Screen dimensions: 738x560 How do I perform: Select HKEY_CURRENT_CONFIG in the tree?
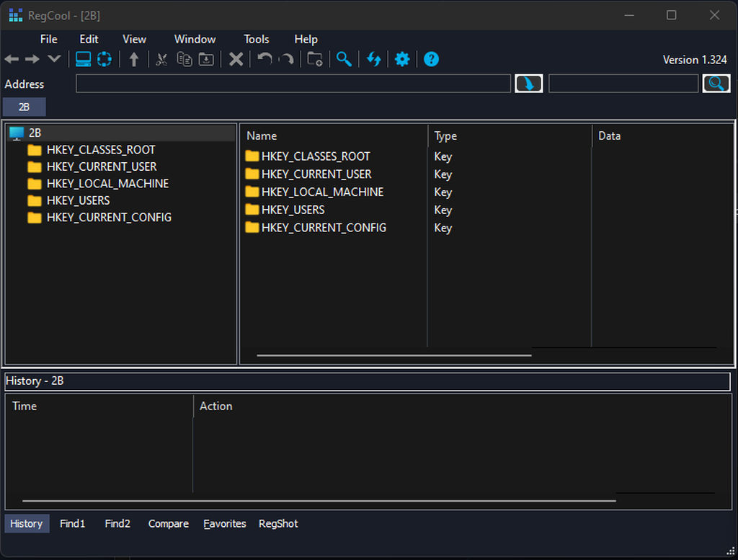pos(109,218)
